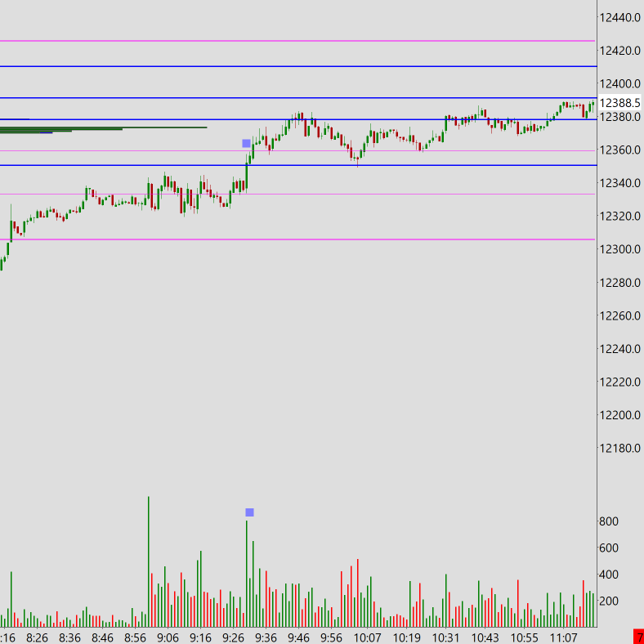The height and width of the screenshot is (644, 644).
Task: Click the 12380.0 price axis label
Action: (619, 117)
